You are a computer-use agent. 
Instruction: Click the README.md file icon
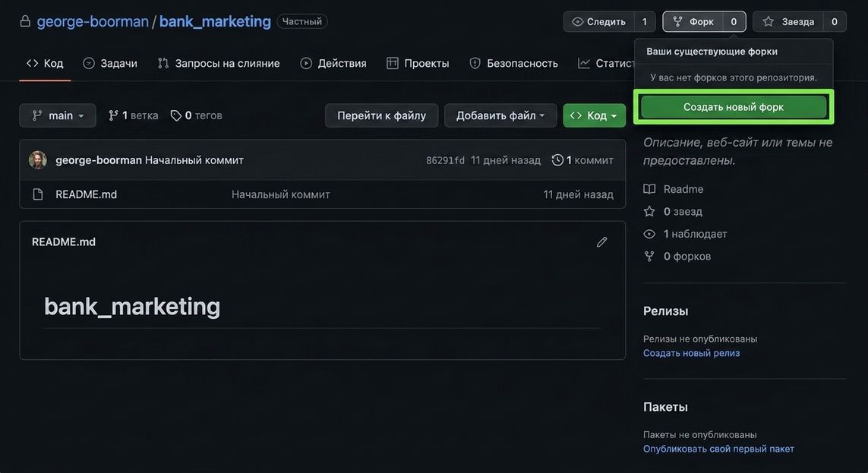click(38, 194)
